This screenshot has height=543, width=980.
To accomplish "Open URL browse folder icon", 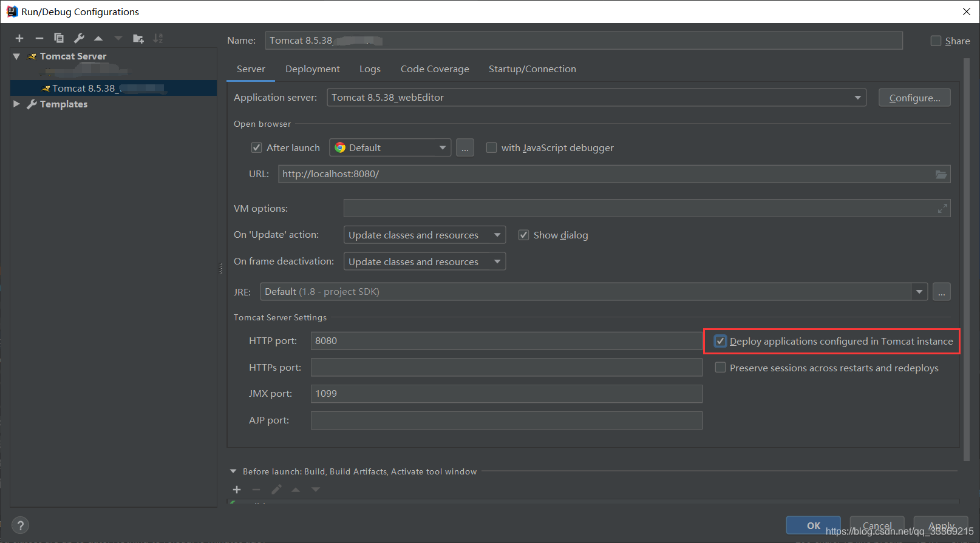I will (941, 174).
